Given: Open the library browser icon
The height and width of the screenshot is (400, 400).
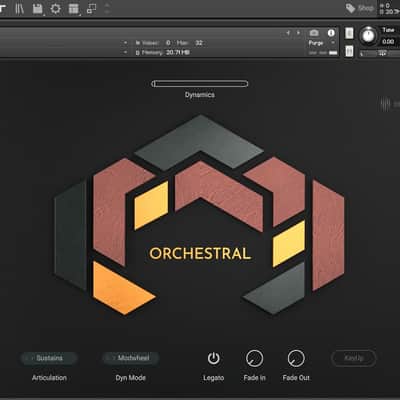Looking at the screenshot, I should (x=19, y=9).
